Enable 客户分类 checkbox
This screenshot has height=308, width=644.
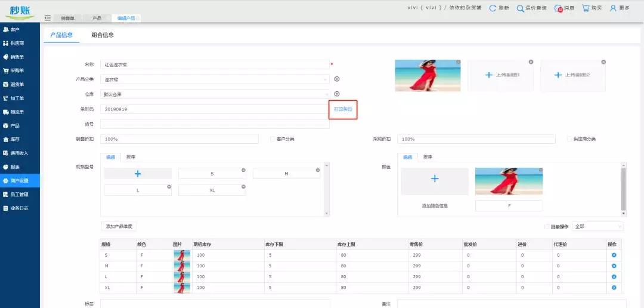[273, 139]
